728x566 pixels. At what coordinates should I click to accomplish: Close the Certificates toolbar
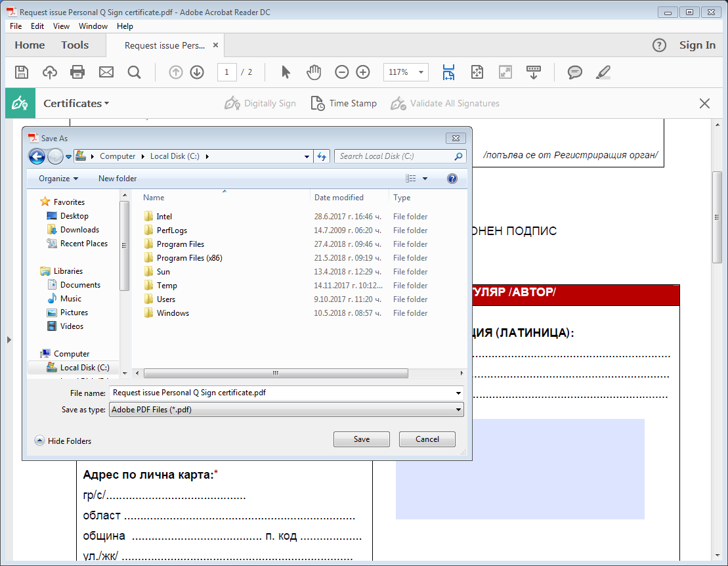click(x=704, y=103)
